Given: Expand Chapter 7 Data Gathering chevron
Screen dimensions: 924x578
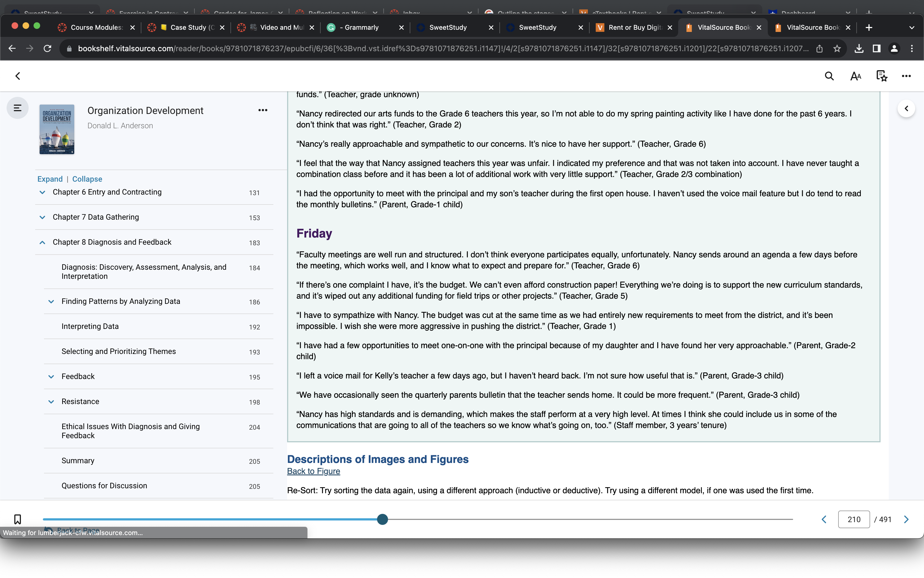Looking at the screenshot, I should tap(42, 217).
